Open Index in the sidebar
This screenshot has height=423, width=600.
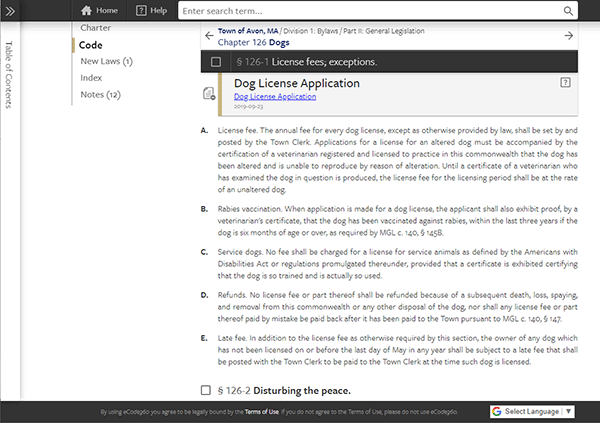pyautogui.click(x=91, y=78)
